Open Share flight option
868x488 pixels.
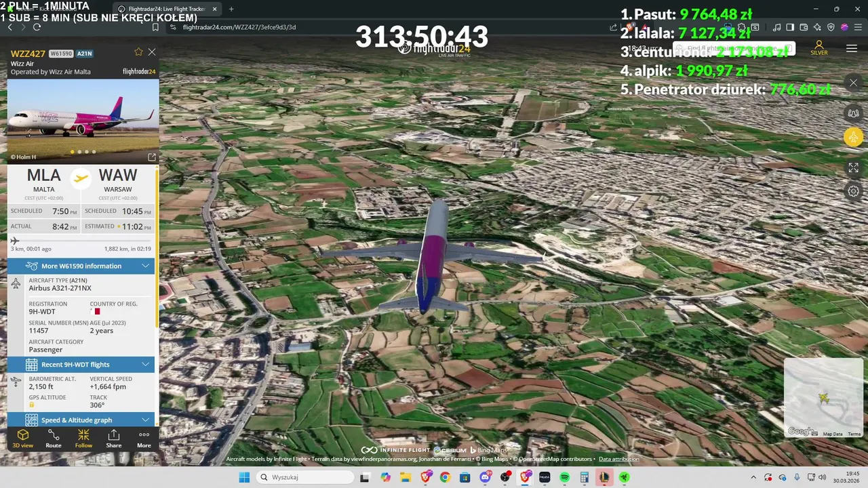coord(114,439)
